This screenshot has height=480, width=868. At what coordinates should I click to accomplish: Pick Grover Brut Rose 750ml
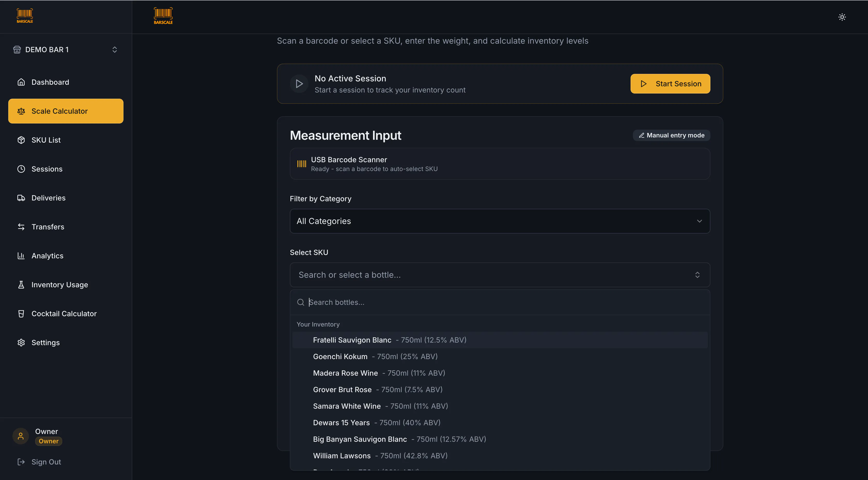[500, 389]
